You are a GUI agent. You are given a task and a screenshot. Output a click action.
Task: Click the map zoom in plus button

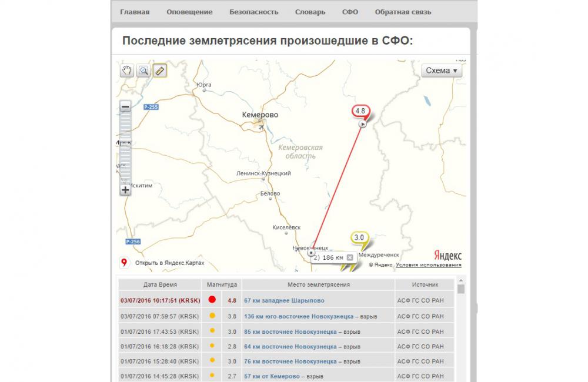pos(125,190)
